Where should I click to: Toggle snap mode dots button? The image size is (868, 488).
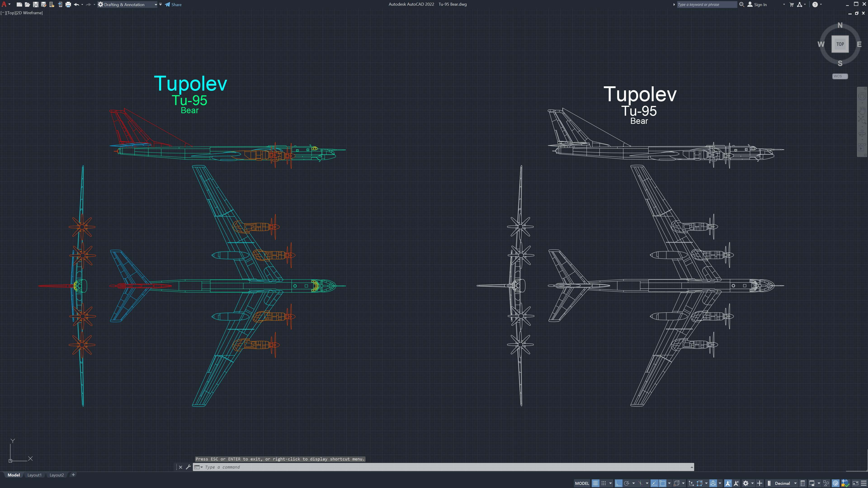(604, 483)
